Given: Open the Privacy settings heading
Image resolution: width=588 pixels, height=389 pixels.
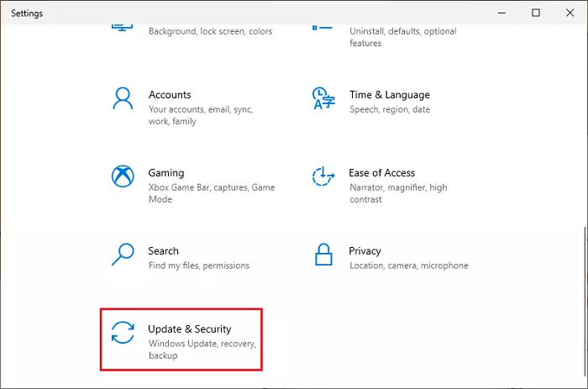Looking at the screenshot, I should tap(365, 251).
